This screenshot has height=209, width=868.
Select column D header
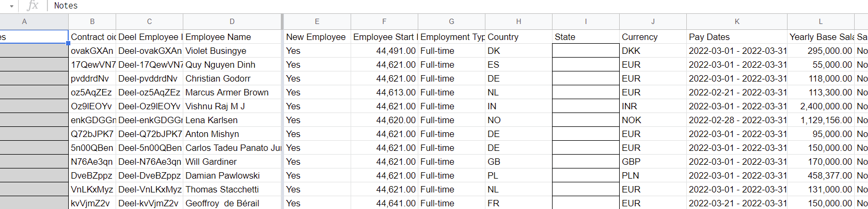[232, 22]
